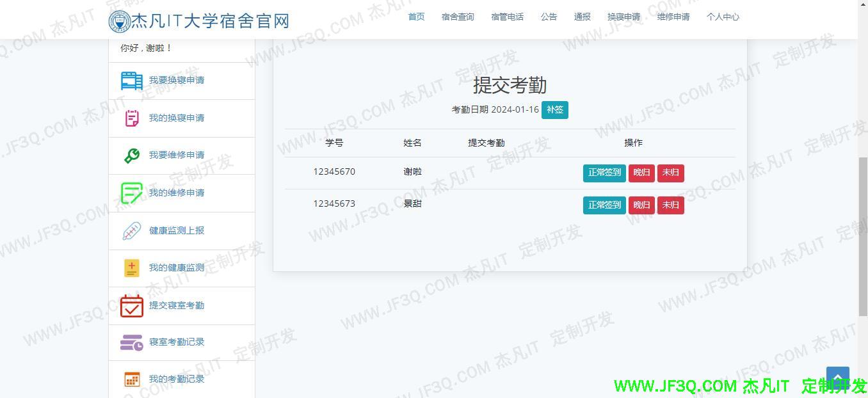Click the pink notepad icon for 我的换寝申请
Screen dimensions: 868x398
click(132, 118)
